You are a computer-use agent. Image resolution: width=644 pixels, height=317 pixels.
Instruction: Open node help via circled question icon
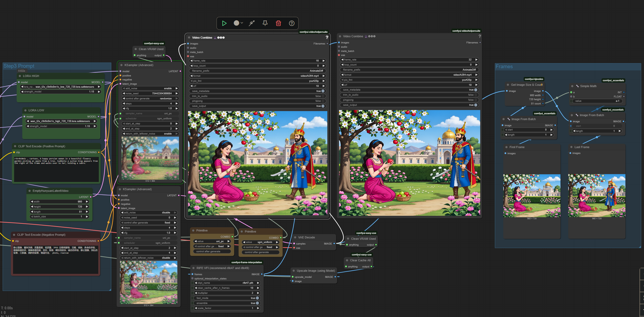click(292, 23)
